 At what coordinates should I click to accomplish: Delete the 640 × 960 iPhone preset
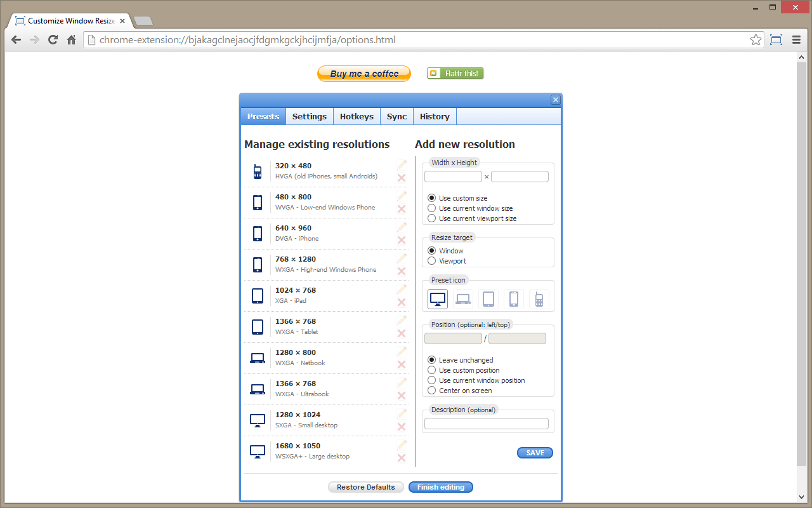(402, 240)
